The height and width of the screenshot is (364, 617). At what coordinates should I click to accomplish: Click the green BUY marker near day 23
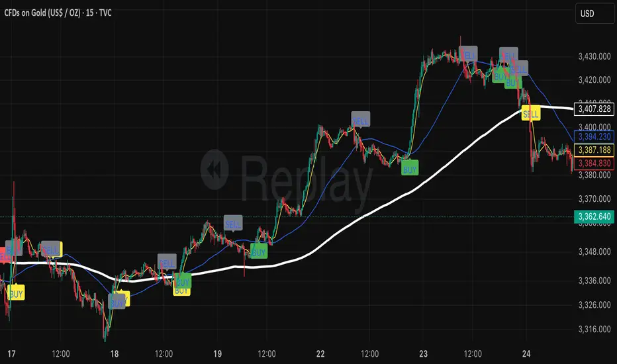point(410,169)
